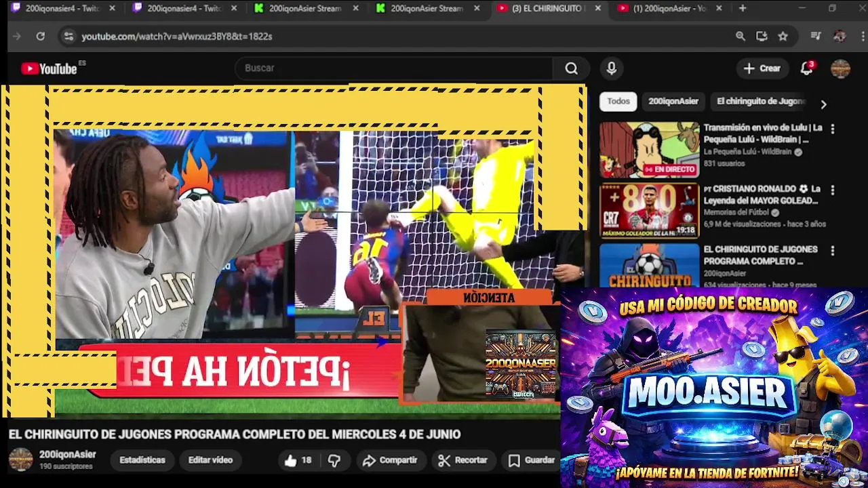Focus the Buscar search field
The width and height of the screenshot is (868, 488).
[x=395, y=68]
